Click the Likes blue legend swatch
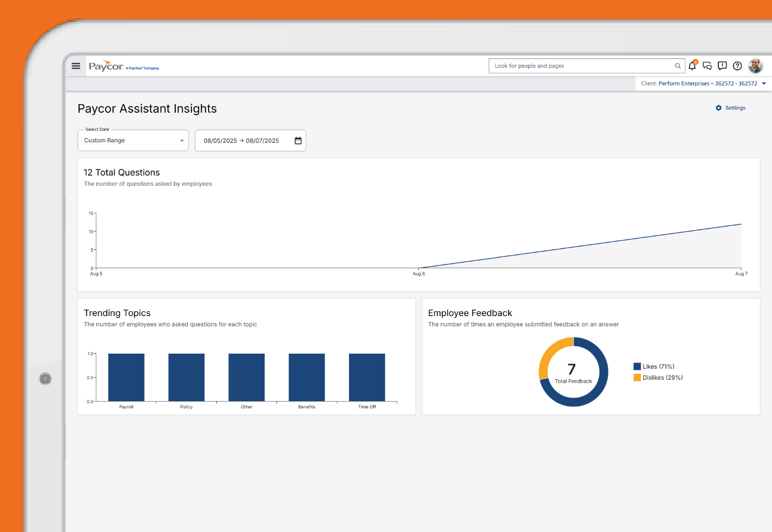This screenshot has height=532, width=772. [x=637, y=367]
